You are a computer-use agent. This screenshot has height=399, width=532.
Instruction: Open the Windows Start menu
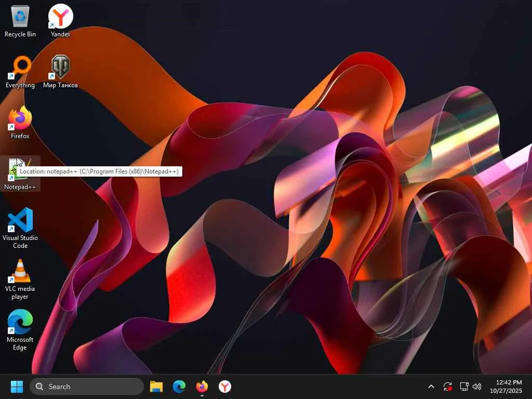click(x=17, y=387)
